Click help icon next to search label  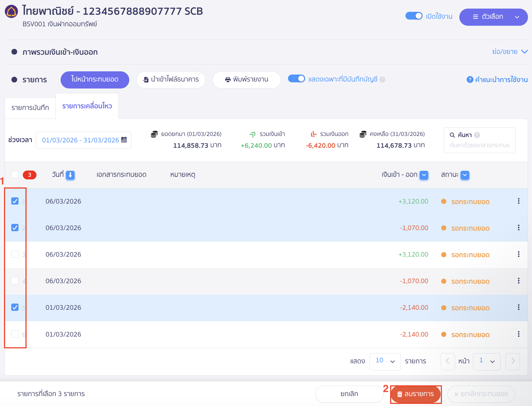(x=477, y=135)
